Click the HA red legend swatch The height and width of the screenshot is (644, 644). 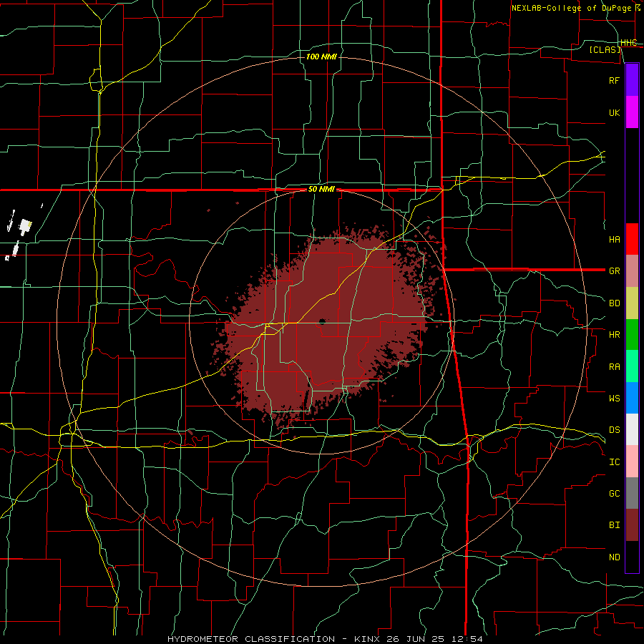[632, 239]
